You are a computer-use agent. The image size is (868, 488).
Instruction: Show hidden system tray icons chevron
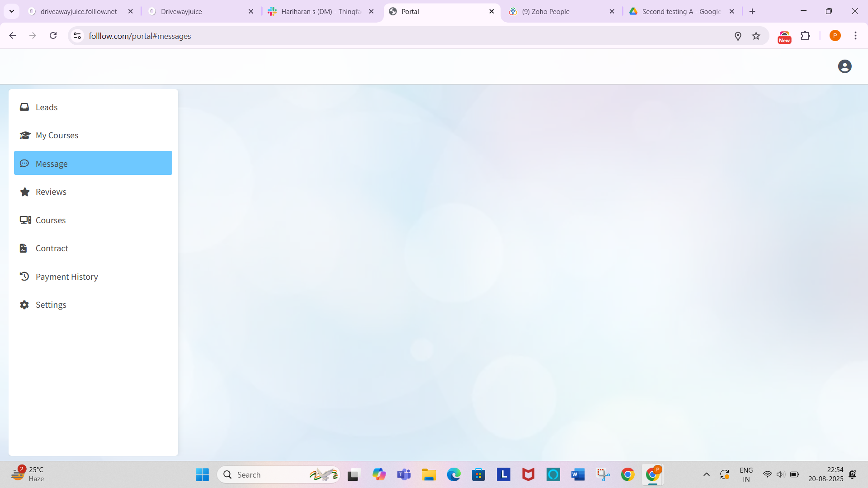pos(706,474)
